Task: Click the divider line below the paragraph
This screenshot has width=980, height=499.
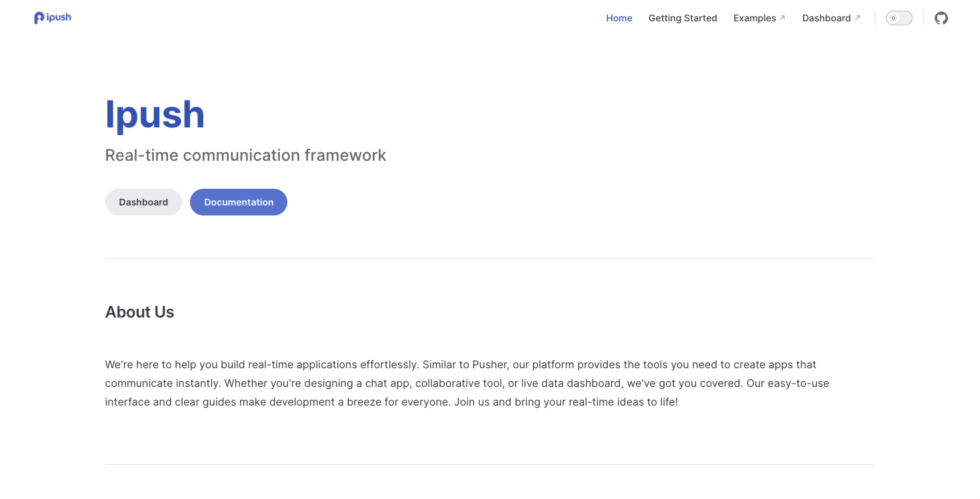Action: click(x=489, y=464)
